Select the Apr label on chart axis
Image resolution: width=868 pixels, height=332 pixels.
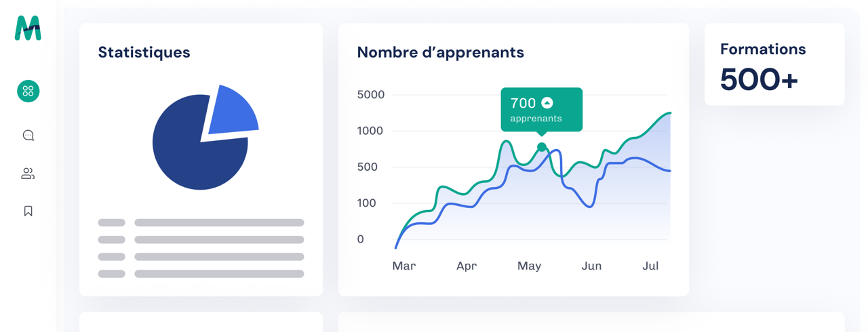click(x=467, y=266)
